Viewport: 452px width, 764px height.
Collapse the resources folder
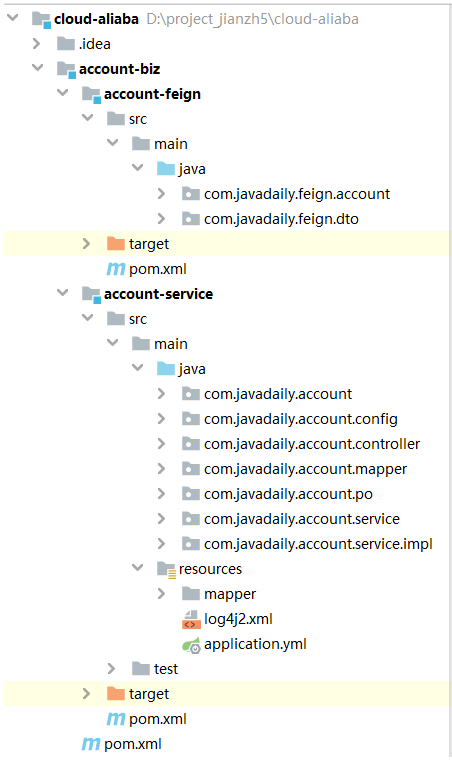pos(138,568)
